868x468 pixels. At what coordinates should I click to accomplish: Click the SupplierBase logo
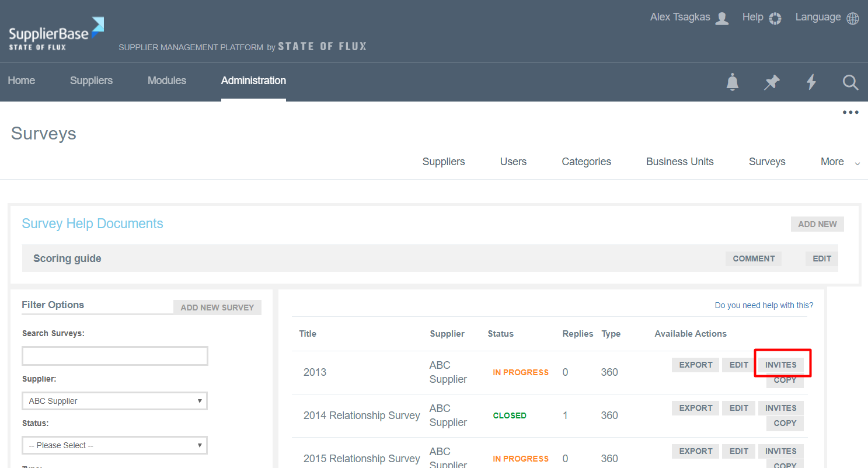(x=56, y=34)
